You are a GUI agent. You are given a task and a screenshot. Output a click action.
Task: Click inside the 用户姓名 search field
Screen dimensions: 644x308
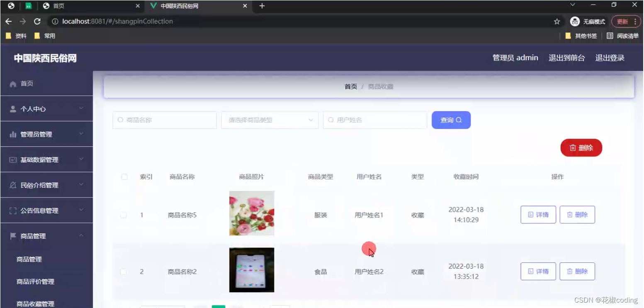[375, 120]
